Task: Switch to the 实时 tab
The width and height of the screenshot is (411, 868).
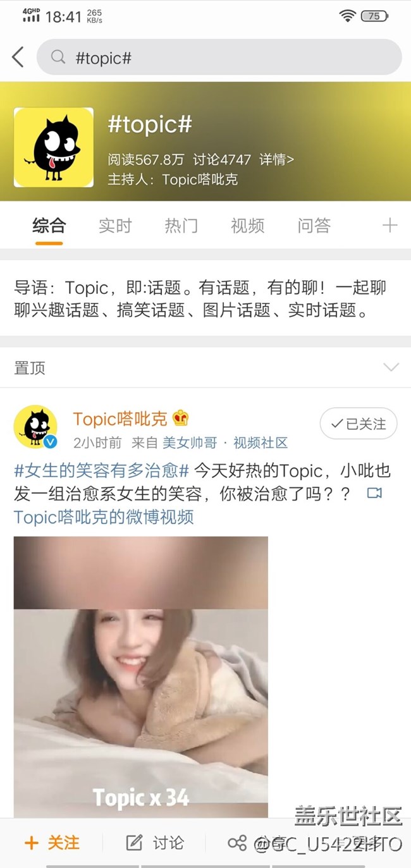Action: pos(115,226)
